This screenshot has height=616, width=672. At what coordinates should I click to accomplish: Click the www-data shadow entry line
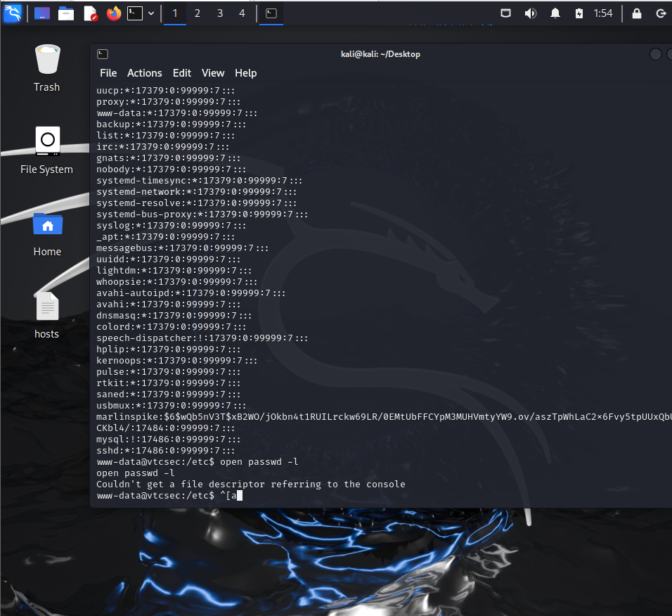pyautogui.click(x=176, y=113)
